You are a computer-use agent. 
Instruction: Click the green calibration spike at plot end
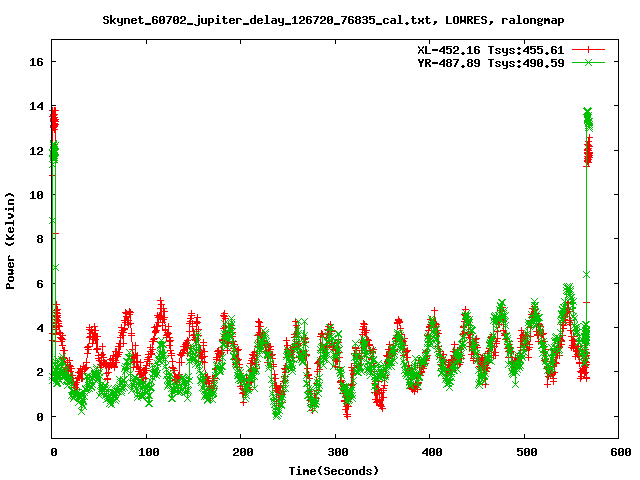click(588, 120)
